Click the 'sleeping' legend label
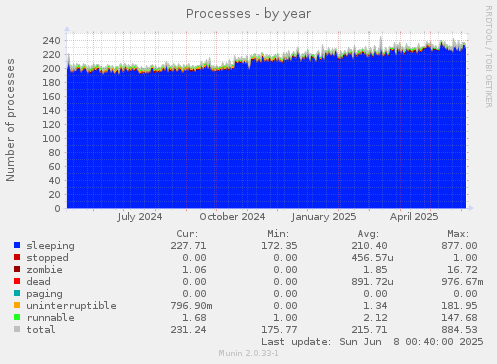The width and height of the screenshot is (497, 364). click(x=51, y=246)
